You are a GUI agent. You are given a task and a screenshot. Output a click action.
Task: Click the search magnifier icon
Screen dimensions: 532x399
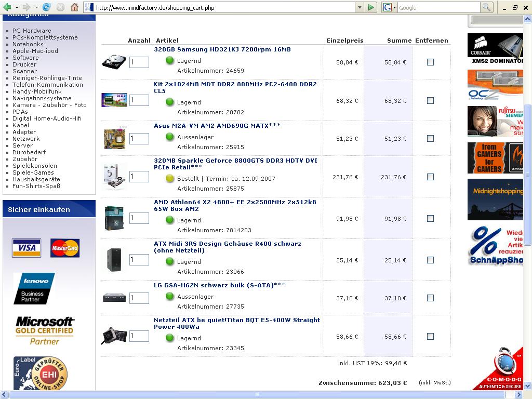486,7
